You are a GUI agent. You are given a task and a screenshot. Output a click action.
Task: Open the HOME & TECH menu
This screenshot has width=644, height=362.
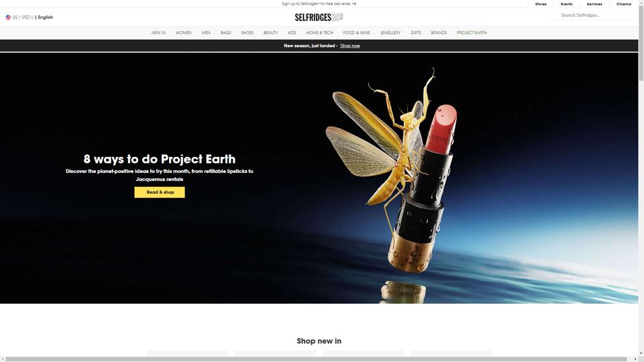319,33
